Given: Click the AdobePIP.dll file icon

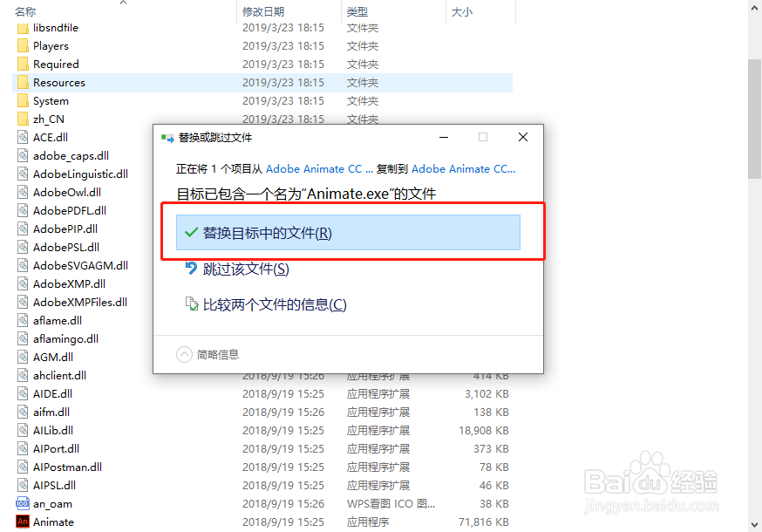Looking at the screenshot, I should point(23,228).
